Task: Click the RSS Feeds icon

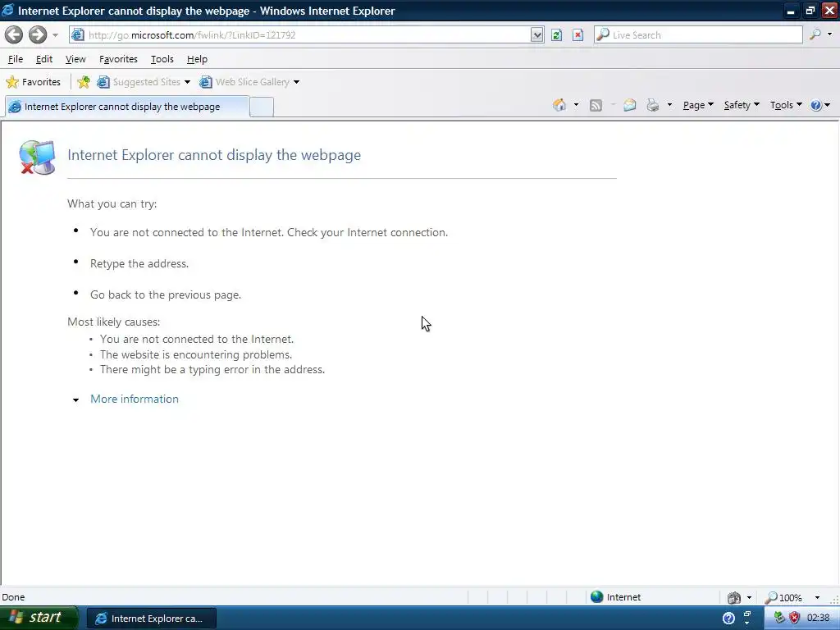Action: pos(596,105)
